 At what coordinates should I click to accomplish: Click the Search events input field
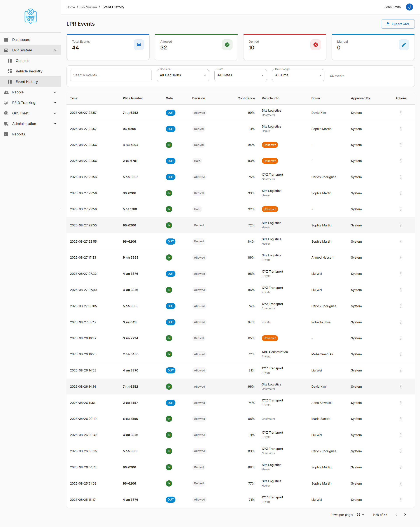point(111,75)
